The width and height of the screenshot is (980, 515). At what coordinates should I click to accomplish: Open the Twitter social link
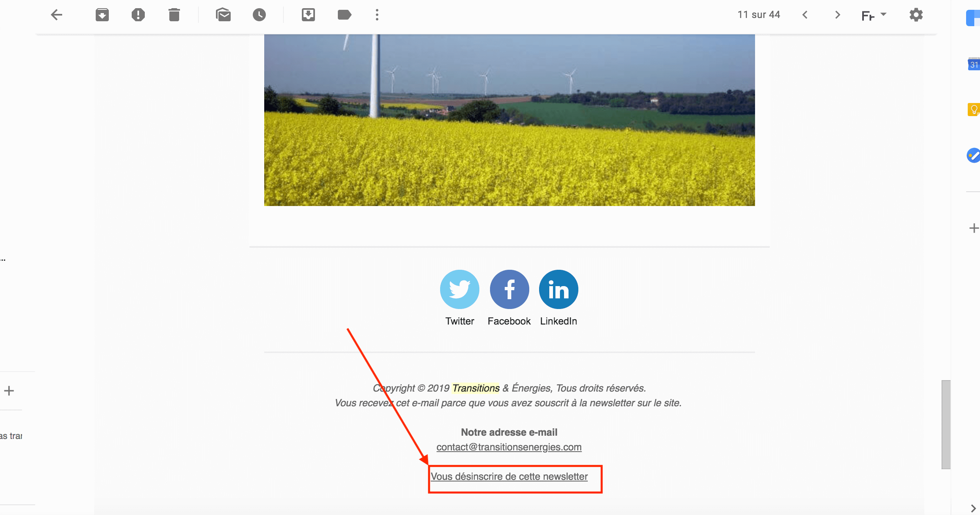point(460,289)
